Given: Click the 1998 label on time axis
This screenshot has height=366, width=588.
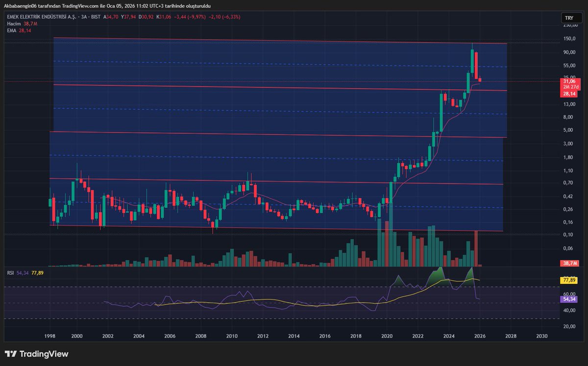Looking at the screenshot, I should [50, 337].
